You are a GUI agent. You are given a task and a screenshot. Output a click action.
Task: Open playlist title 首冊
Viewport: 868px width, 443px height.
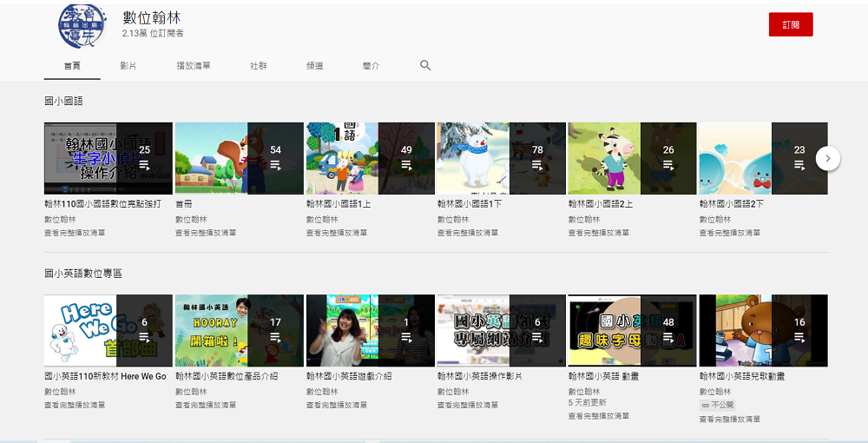184,204
